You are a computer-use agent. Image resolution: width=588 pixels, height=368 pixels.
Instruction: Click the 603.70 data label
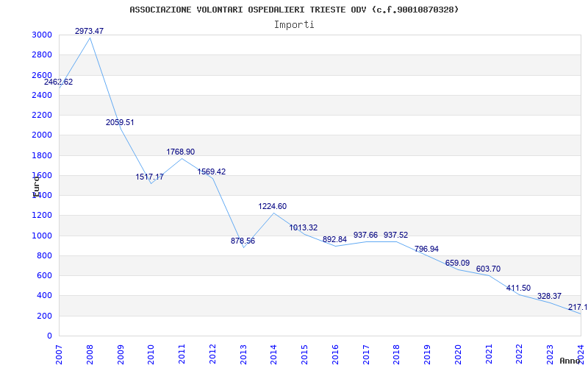click(488, 269)
